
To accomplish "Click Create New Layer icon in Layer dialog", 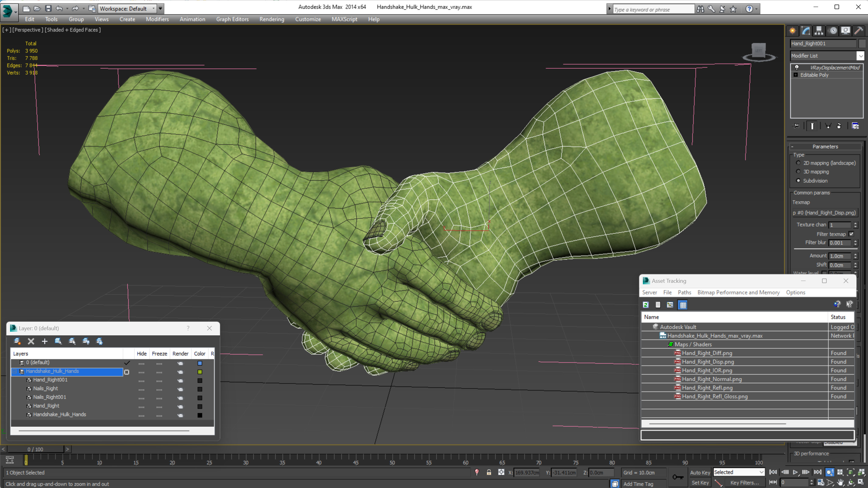I will [17, 341].
